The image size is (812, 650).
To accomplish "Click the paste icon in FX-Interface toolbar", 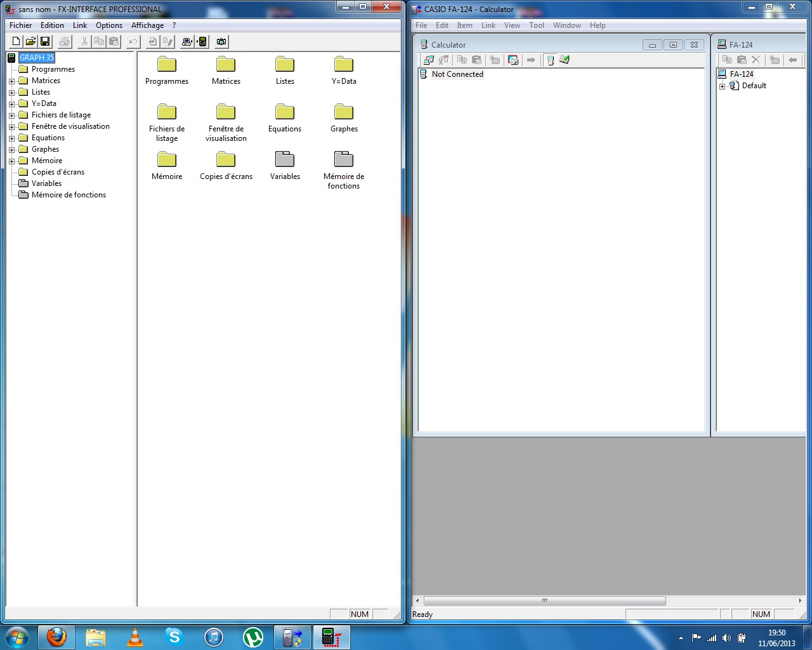I will pos(114,42).
